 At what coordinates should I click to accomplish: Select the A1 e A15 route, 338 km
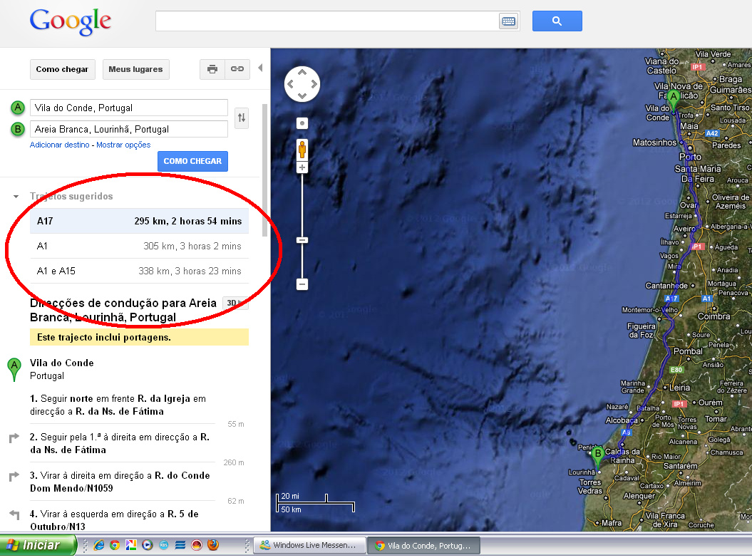click(139, 271)
